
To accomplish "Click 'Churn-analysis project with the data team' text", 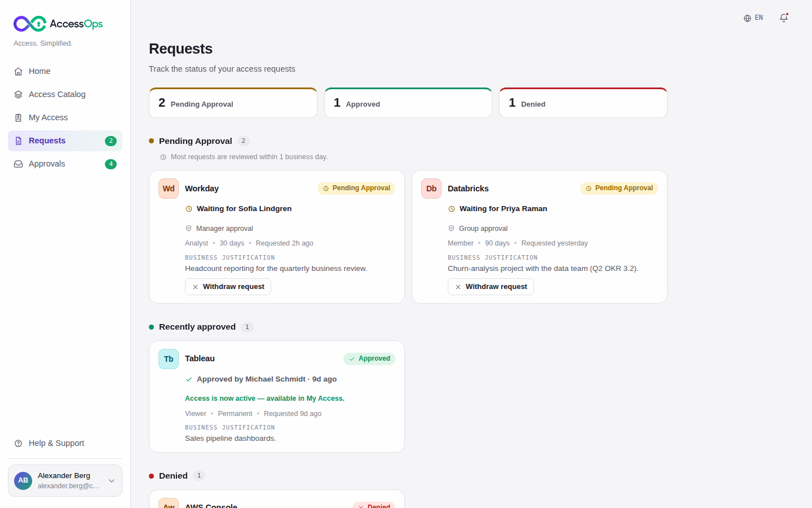I will (543, 269).
